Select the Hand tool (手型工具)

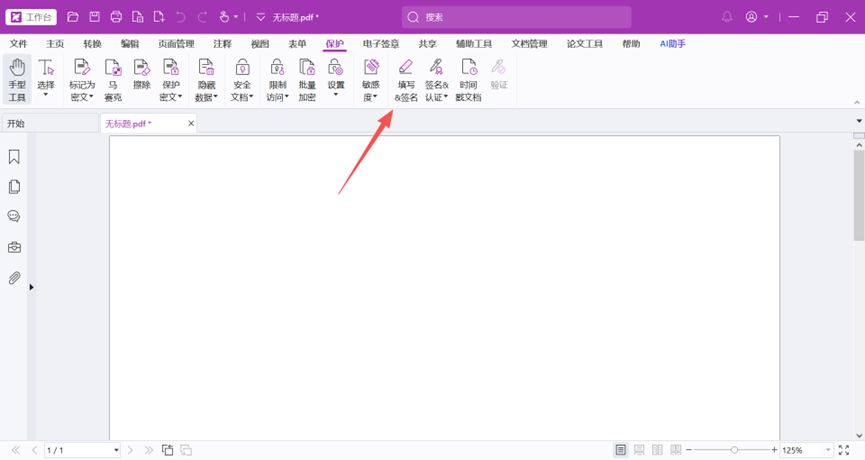pyautogui.click(x=17, y=79)
